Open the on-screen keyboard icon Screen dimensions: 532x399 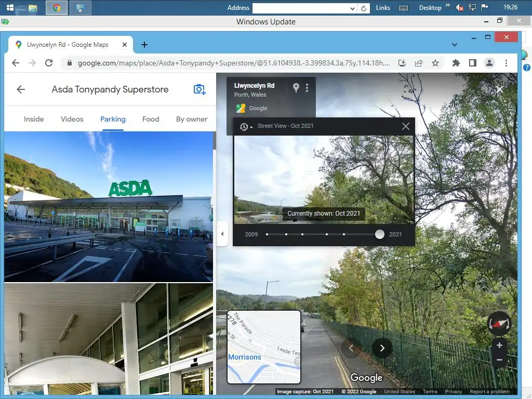[x=403, y=8]
